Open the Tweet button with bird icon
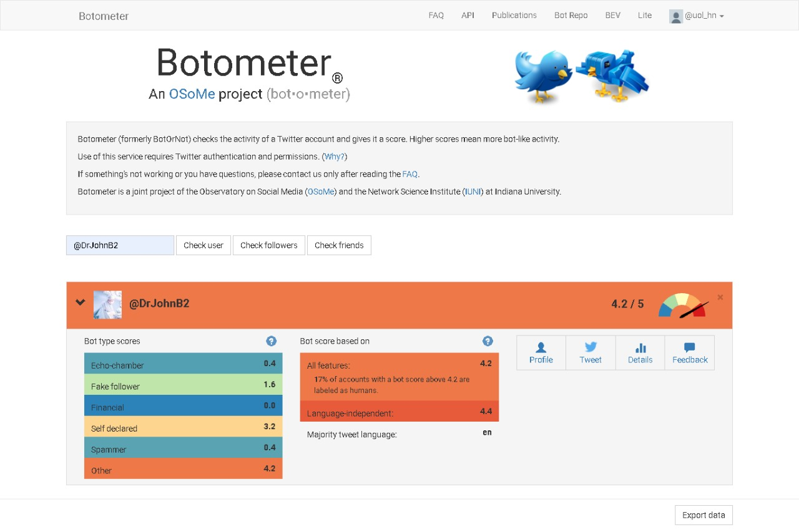The image size is (799, 532). 591,353
